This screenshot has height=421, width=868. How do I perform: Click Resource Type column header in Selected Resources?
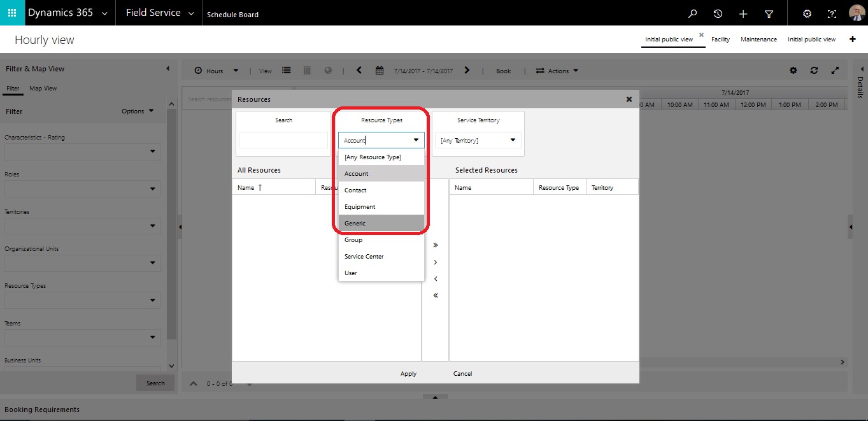pyautogui.click(x=559, y=188)
